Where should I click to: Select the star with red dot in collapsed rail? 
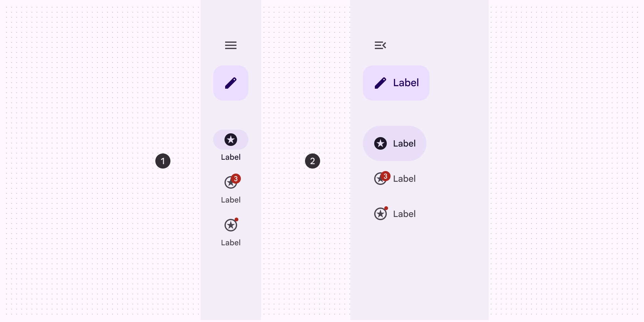tap(230, 225)
